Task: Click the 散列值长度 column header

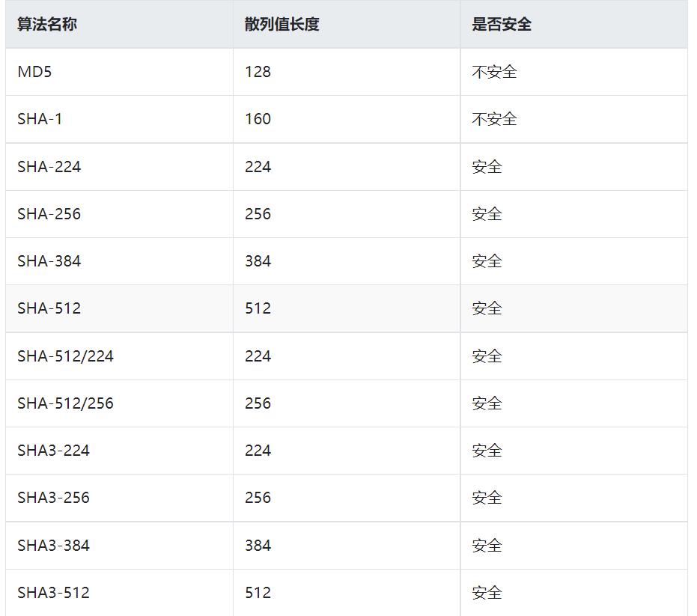Action: tap(281, 24)
